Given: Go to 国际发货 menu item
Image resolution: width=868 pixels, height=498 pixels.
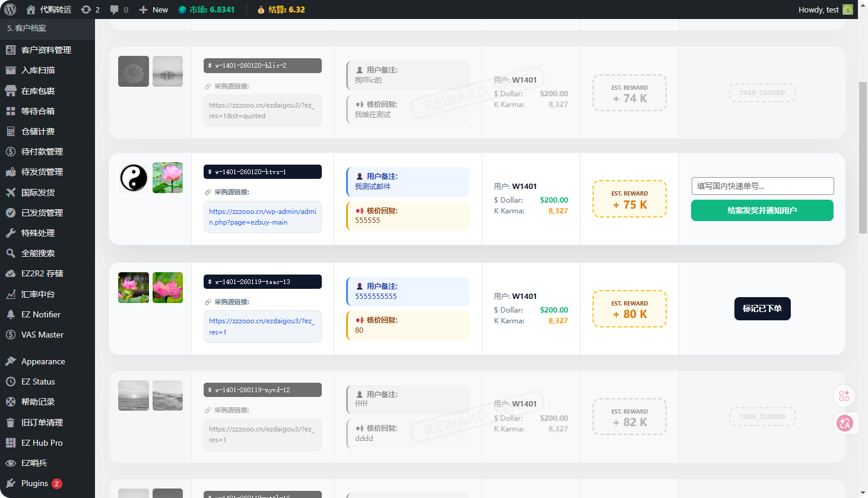Looking at the screenshot, I should tap(38, 193).
